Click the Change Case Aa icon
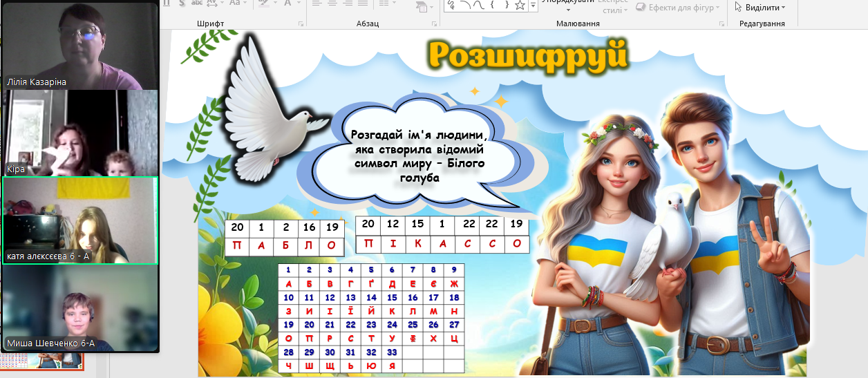 (x=235, y=3)
